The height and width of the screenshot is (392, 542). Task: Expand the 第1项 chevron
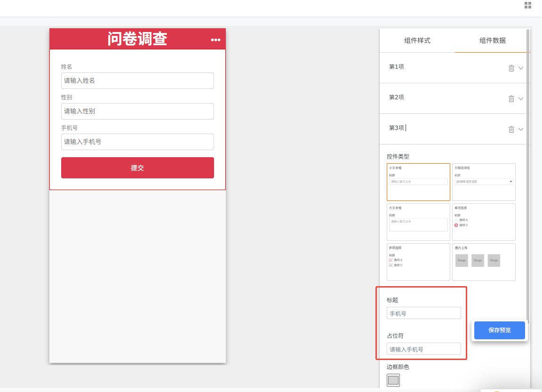coord(521,68)
